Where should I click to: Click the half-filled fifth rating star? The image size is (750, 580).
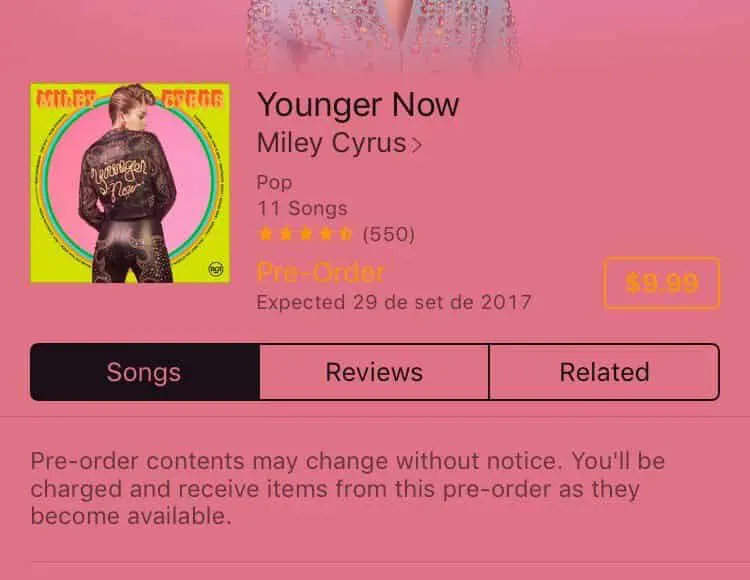point(345,234)
